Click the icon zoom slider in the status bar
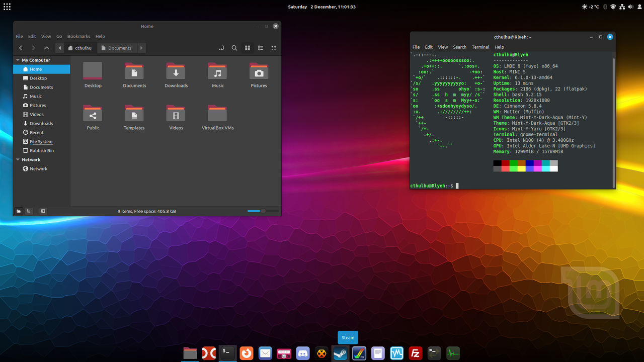This screenshot has height=362, width=644. [x=263, y=211]
